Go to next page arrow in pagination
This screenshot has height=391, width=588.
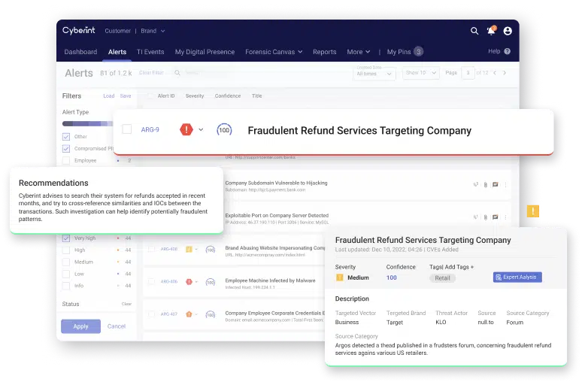[x=505, y=73]
